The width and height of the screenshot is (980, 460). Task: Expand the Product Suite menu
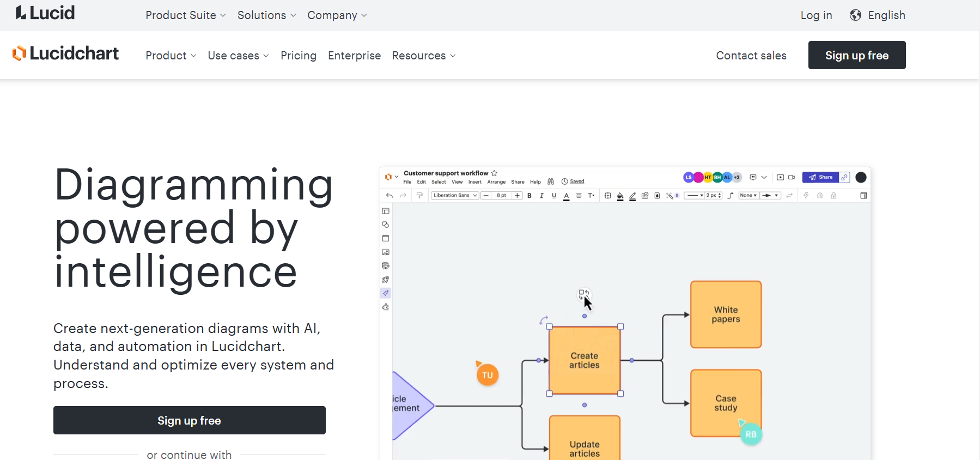pos(185,15)
